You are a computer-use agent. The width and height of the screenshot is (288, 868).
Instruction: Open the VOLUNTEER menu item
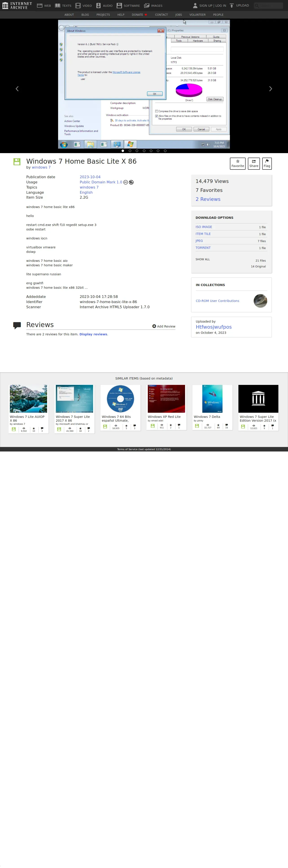[197, 15]
